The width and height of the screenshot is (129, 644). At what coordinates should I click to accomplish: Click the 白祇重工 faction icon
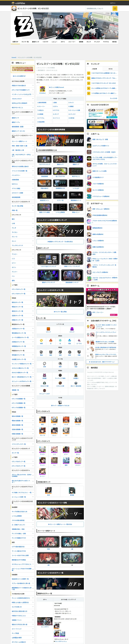click(x=76, y=375)
